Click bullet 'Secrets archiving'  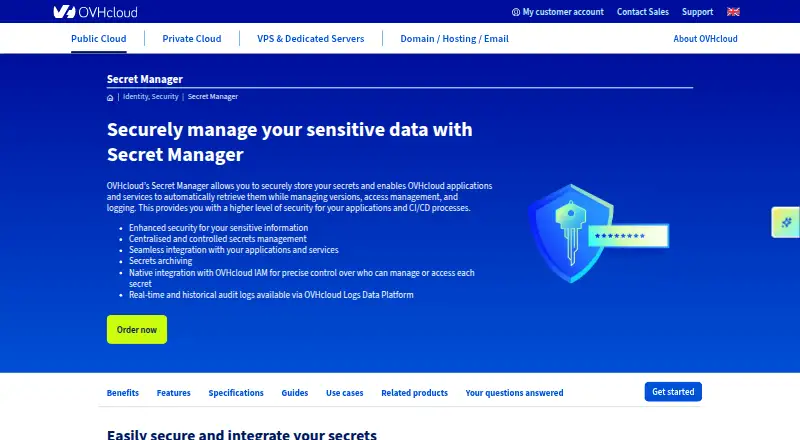click(x=160, y=261)
